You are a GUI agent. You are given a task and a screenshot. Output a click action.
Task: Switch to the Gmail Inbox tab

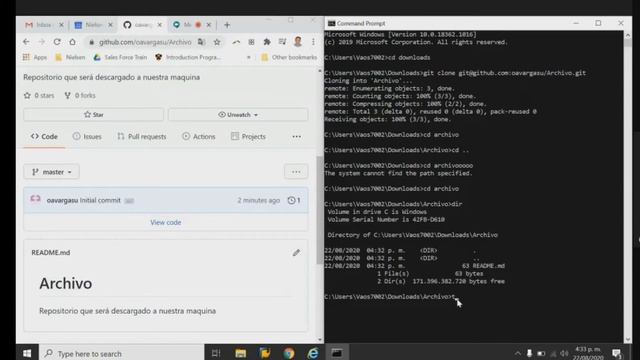click(x=44, y=25)
